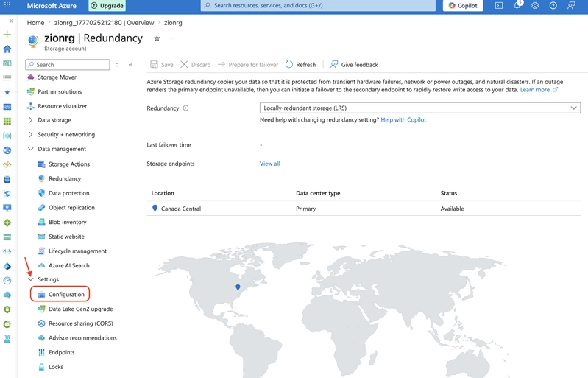Image resolution: width=588 pixels, height=378 pixels.
Task: Open Lifecycle management menu item
Action: pyautogui.click(x=77, y=251)
